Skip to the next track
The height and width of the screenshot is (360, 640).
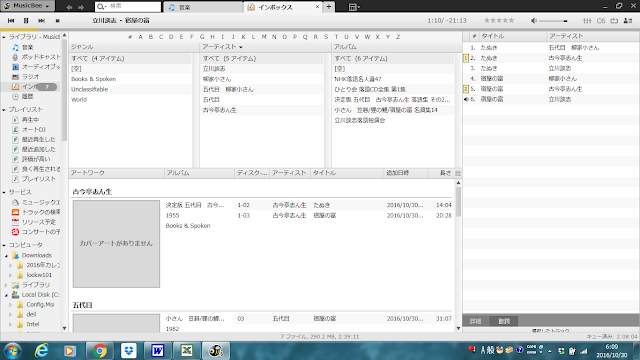(x=42, y=20)
